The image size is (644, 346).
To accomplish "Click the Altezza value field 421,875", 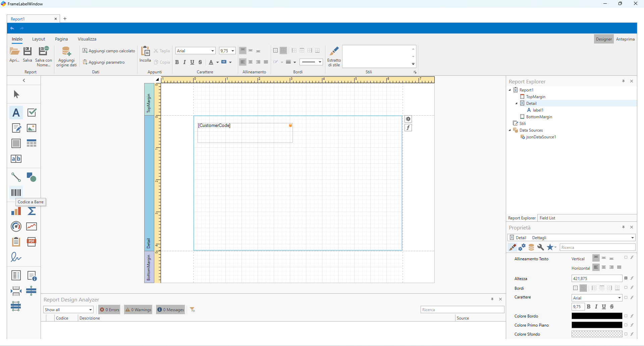I will coord(597,278).
